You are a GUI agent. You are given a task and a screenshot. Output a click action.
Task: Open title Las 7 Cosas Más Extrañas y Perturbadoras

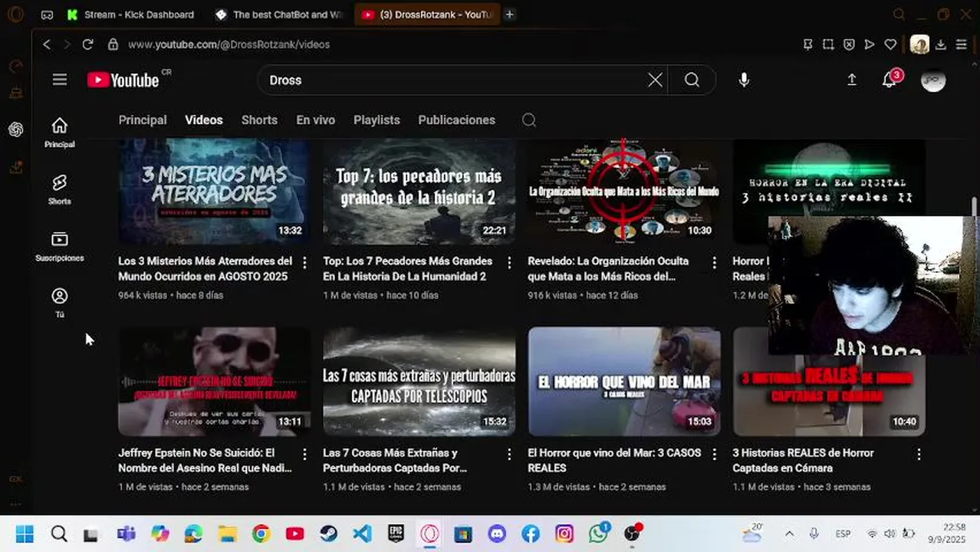click(395, 460)
